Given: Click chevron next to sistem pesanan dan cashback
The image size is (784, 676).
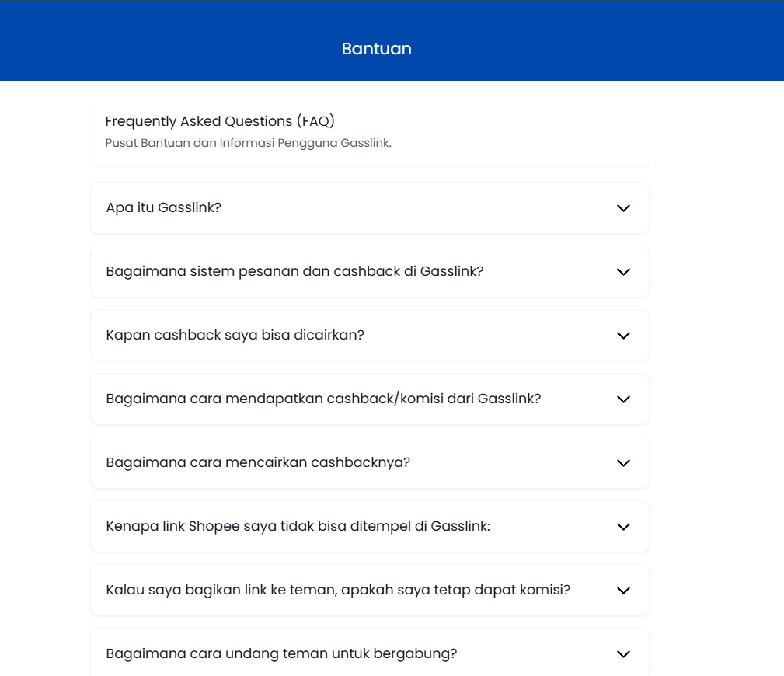Looking at the screenshot, I should 622,272.
